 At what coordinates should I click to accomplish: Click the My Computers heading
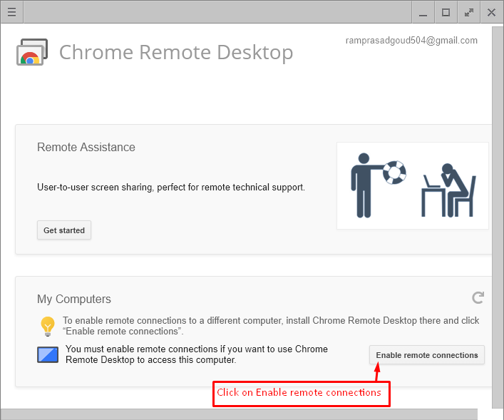(x=74, y=299)
